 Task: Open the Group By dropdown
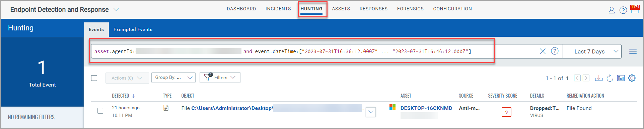[x=173, y=78]
